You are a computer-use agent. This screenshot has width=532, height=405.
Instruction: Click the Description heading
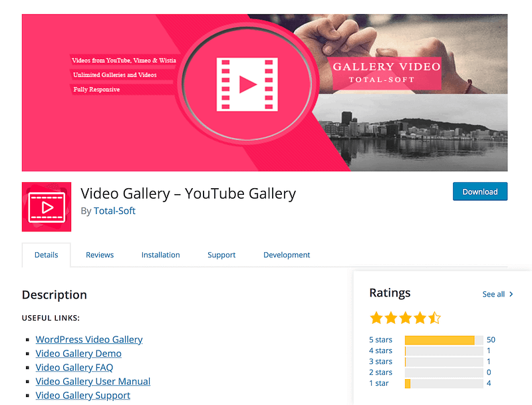(x=55, y=295)
